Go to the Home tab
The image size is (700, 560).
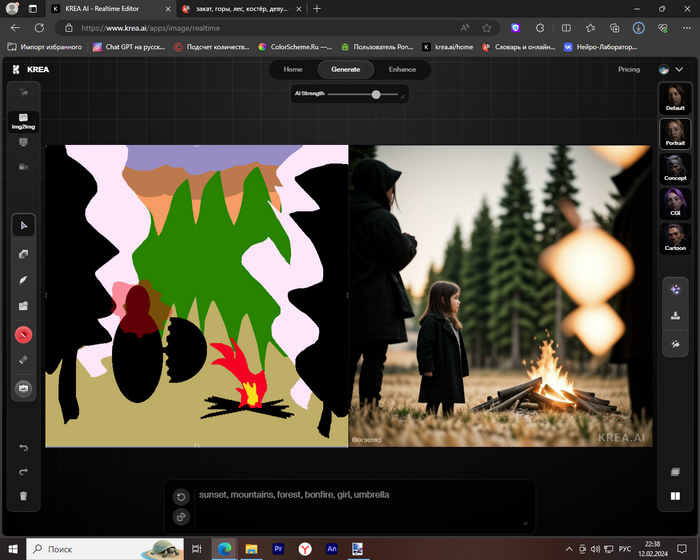pos(293,69)
